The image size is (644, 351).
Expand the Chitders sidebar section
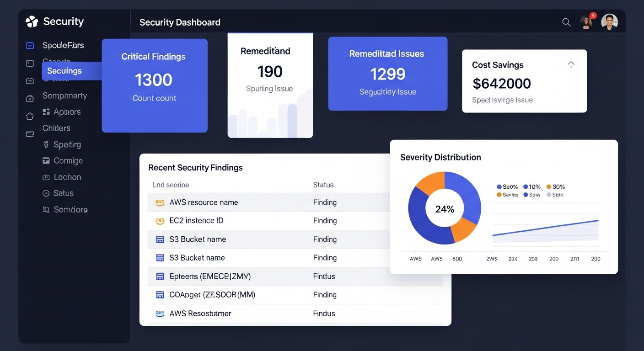point(56,128)
